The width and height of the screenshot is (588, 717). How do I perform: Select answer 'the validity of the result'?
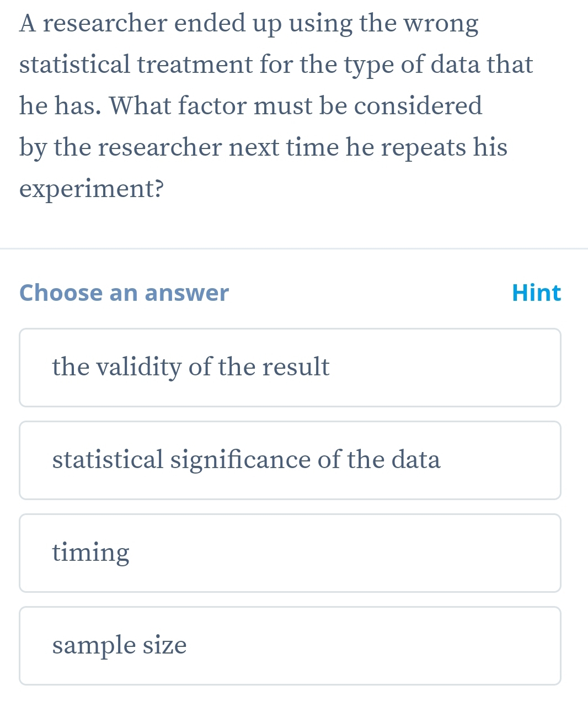(x=290, y=368)
